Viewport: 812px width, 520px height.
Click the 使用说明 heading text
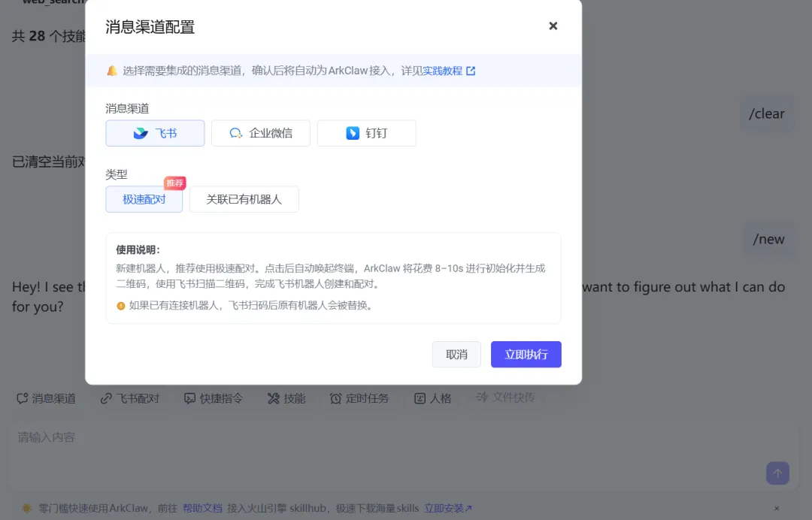[x=138, y=250]
